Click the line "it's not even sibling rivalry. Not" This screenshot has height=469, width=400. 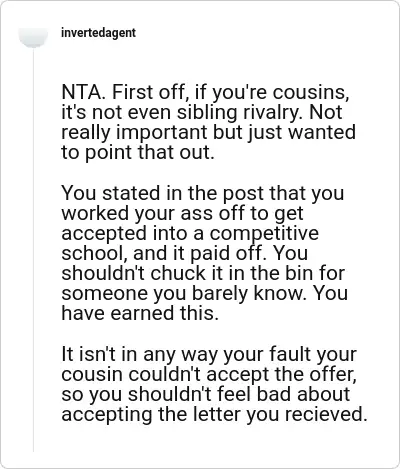coord(202,112)
